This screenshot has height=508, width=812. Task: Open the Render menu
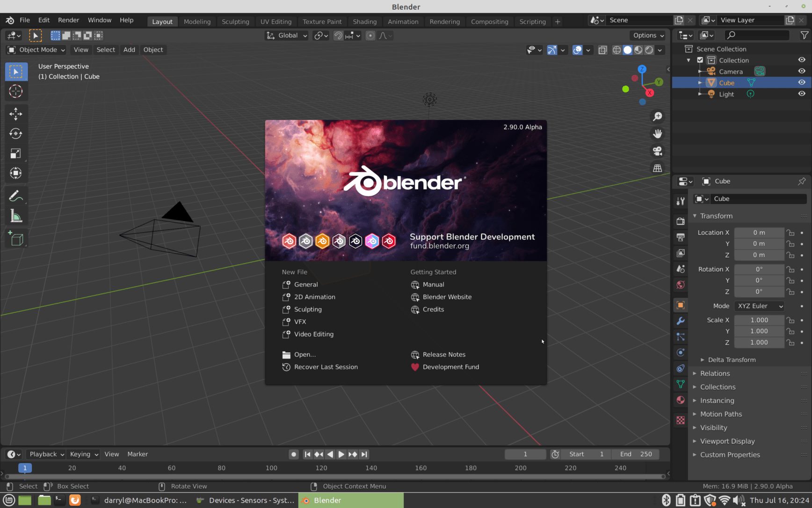click(68, 20)
